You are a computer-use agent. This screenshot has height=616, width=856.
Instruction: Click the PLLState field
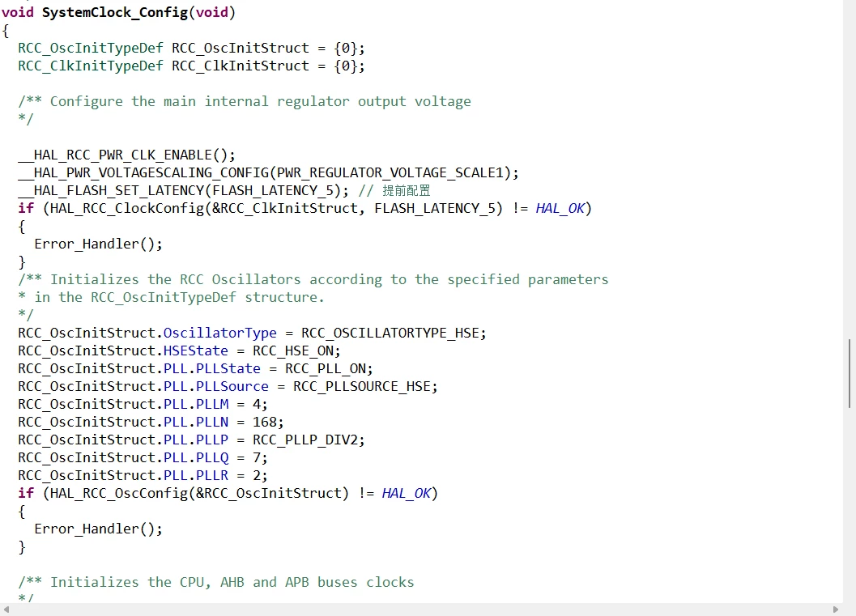[228, 369]
